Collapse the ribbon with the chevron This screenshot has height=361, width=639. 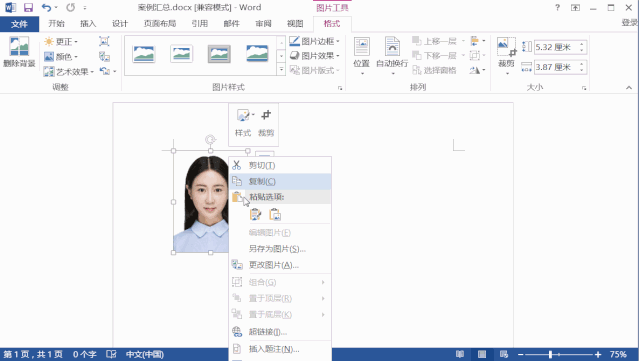(x=629, y=88)
